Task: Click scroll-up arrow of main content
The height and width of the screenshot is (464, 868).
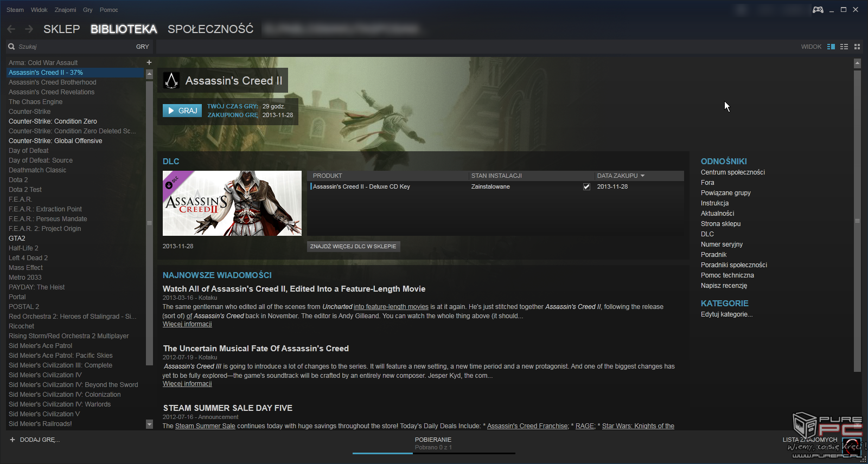Action: pyautogui.click(x=857, y=63)
